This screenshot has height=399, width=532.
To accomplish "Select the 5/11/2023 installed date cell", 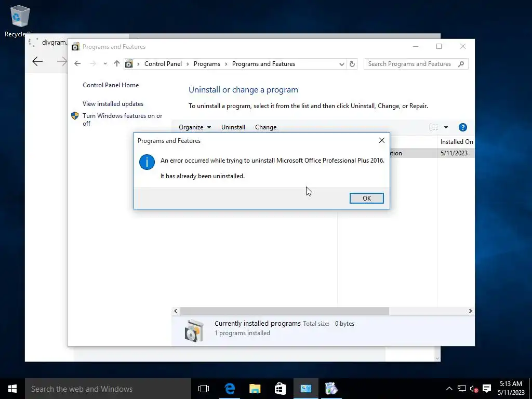I will [454, 153].
